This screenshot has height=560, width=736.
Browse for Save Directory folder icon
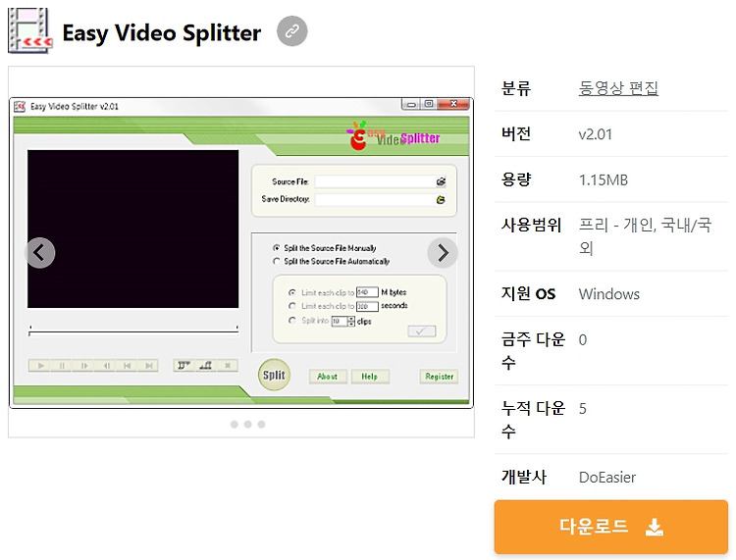[441, 200]
